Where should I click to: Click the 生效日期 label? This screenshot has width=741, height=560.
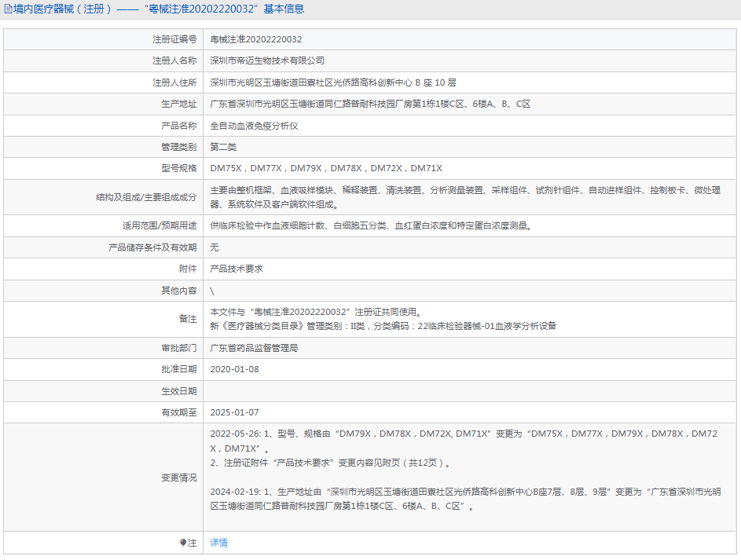click(x=178, y=391)
